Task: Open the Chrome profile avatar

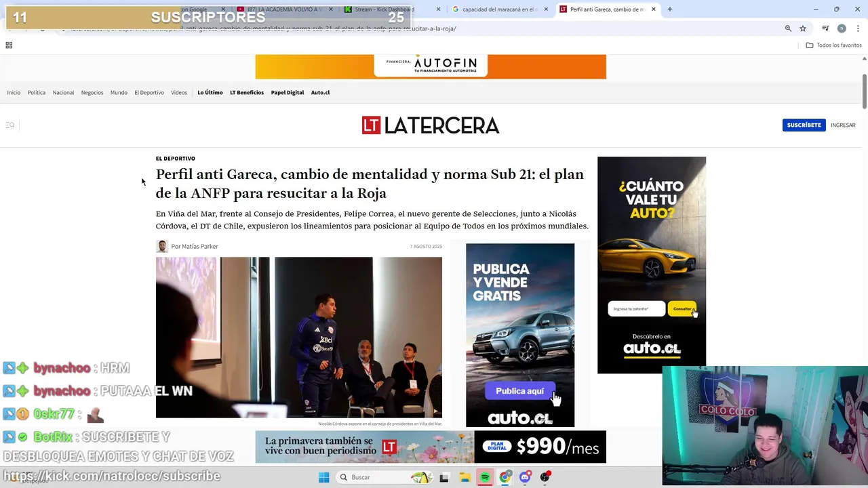Action: coord(842,28)
